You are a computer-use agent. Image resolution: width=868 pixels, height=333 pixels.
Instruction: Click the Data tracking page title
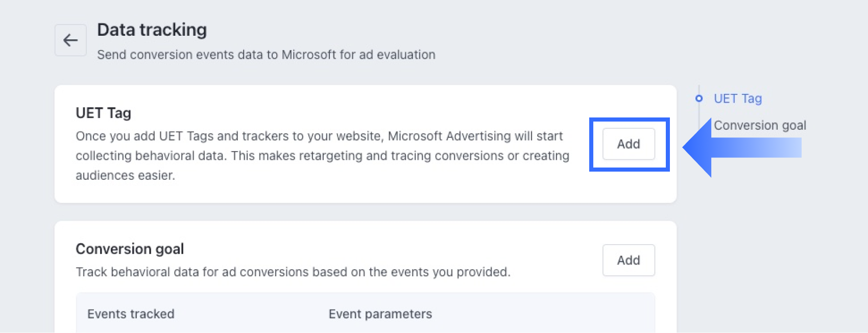152,30
